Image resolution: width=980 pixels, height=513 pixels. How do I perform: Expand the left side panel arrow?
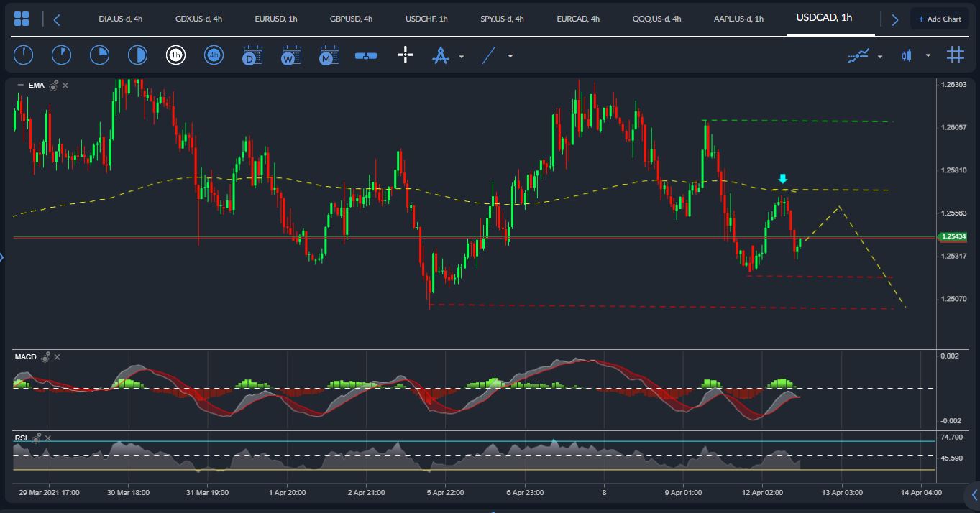tap(3, 256)
